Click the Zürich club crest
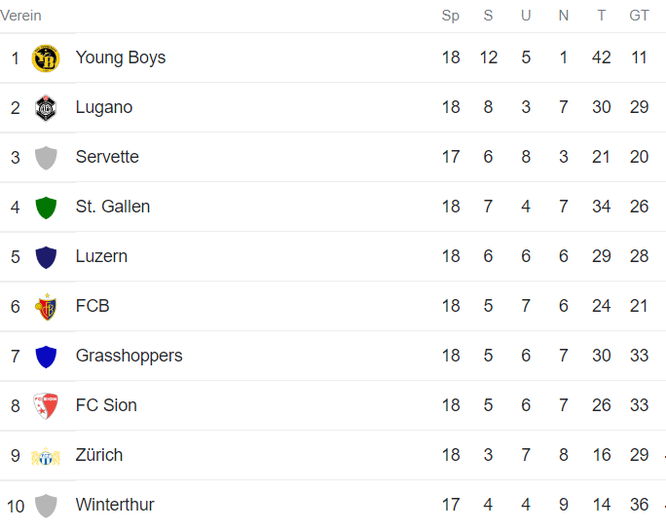The width and height of the screenshot is (666, 531). [x=46, y=457]
